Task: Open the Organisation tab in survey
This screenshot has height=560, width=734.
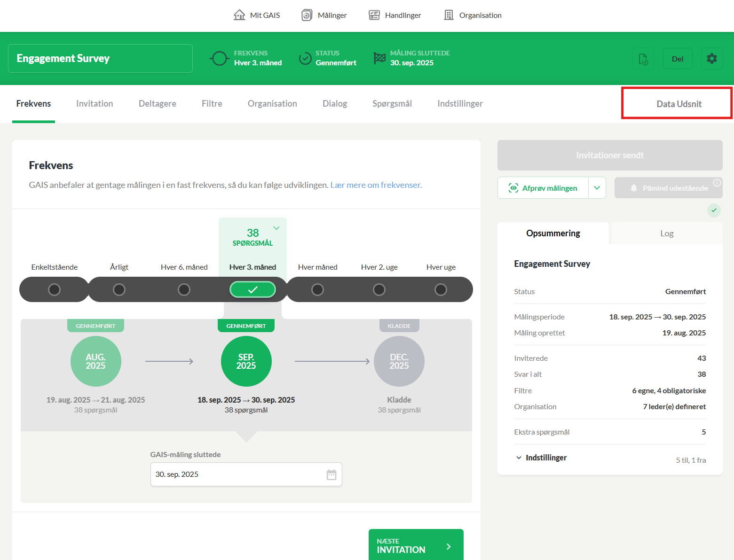Action: (x=272, y=104)
